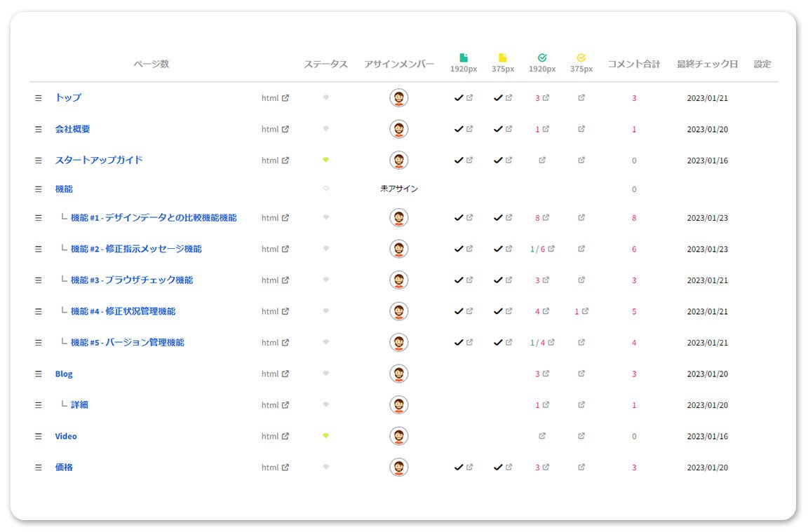808x532 pixels.
Task: Click the 最終チェック日 column header
Action: [708, 64]
